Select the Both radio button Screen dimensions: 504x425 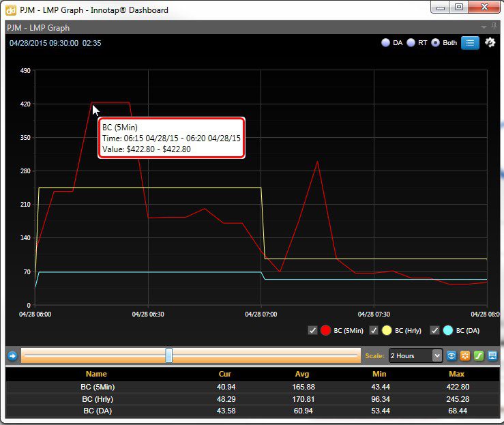coord(435,43)
